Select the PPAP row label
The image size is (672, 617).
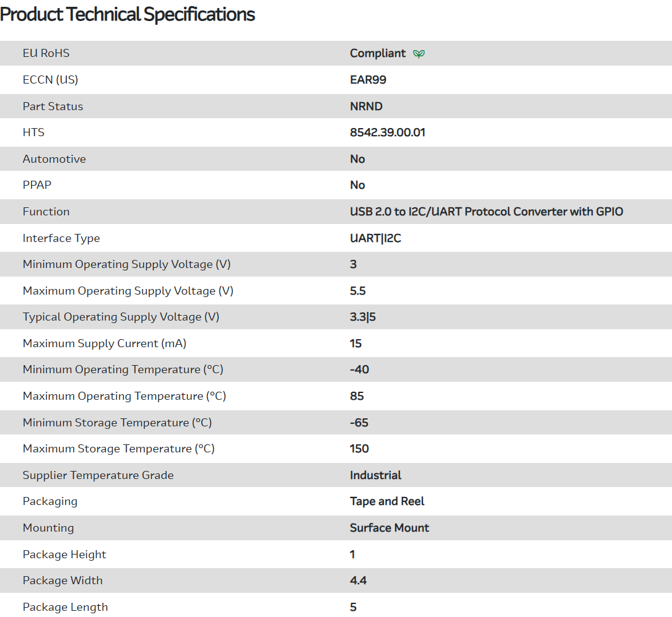point(37,185)
